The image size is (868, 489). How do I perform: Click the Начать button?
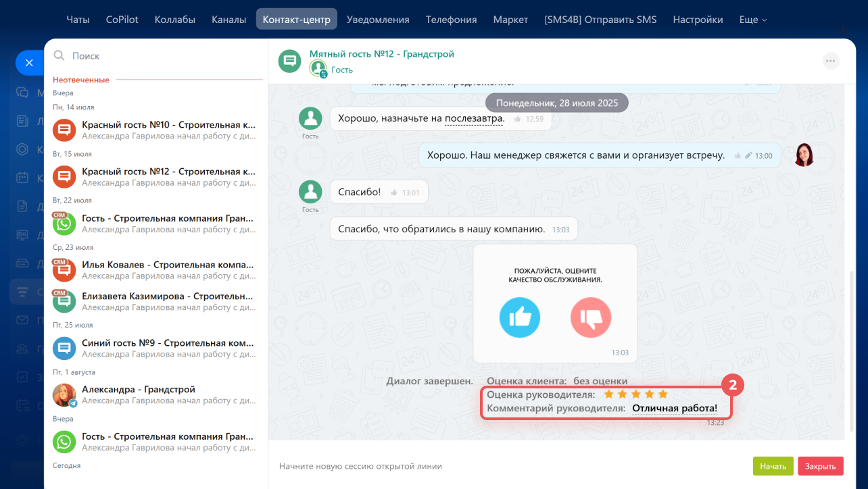click(x=773, y=466)
